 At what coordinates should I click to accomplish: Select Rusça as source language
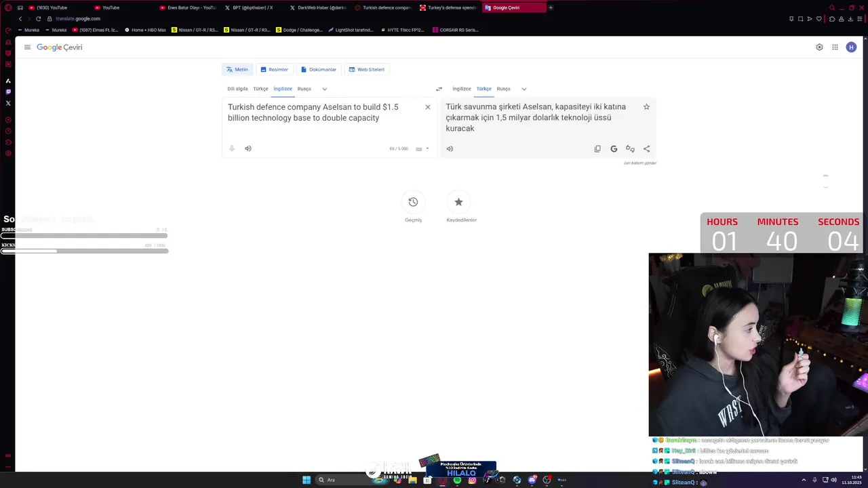coord(304,89)
